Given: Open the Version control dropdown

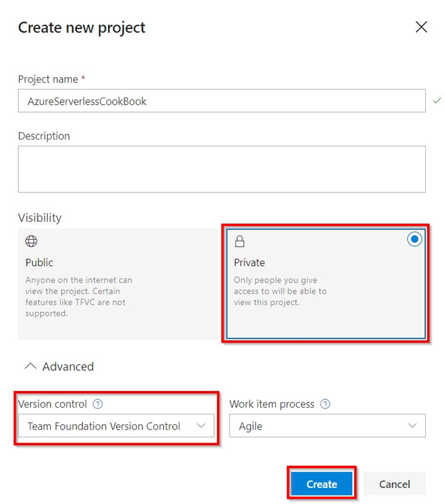Looking at the screenshot, I should pyautogui.click(x=116, y=426).
